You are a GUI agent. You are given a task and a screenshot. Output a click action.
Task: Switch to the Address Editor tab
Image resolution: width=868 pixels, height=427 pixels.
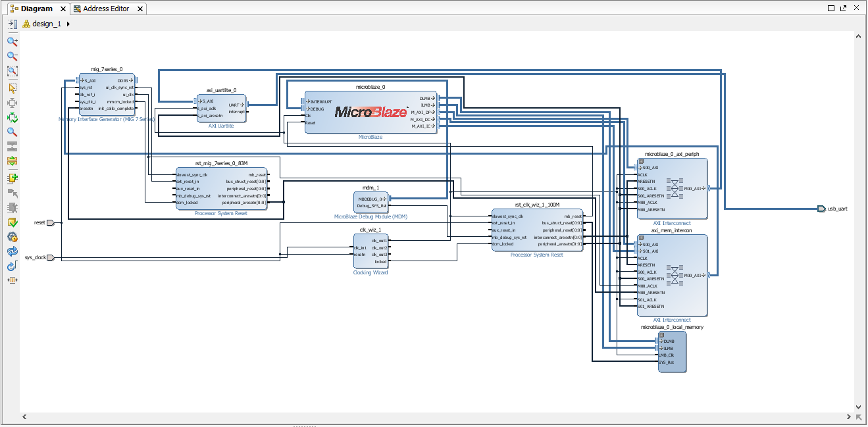[107, 9]
